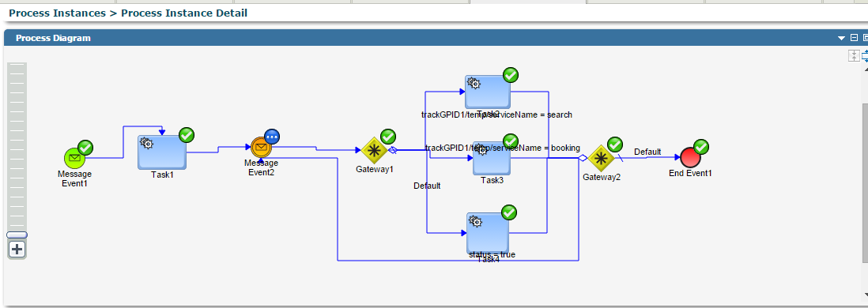
Task: Collapse the Process Diagram panel
Action: 854,38
